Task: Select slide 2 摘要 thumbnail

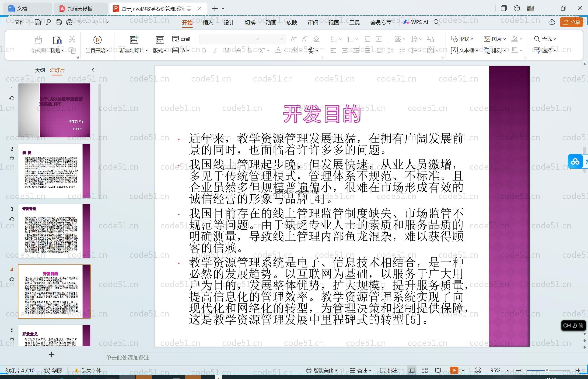Action: [x=54, y=171]
